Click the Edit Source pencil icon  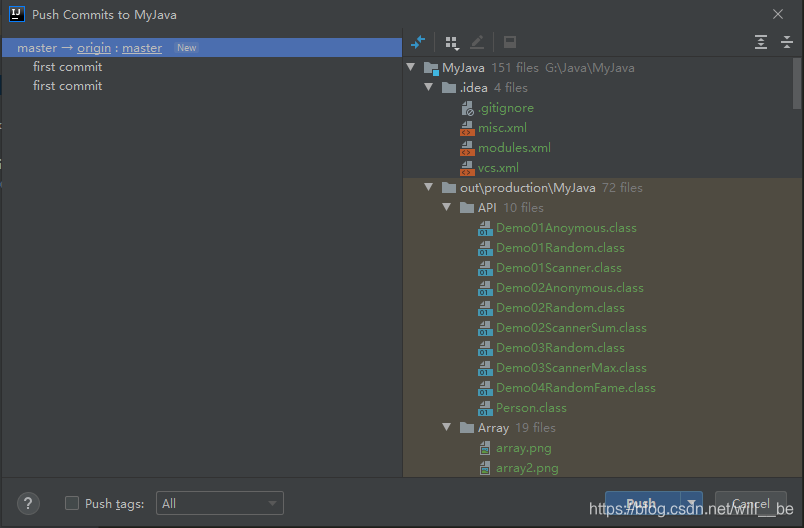click(477, 43)
